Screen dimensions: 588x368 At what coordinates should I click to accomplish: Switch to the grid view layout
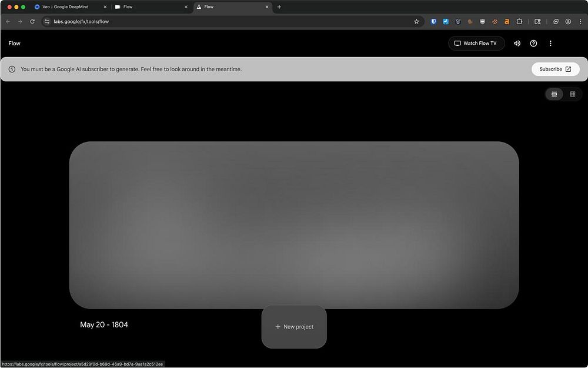tap(572, 94)
